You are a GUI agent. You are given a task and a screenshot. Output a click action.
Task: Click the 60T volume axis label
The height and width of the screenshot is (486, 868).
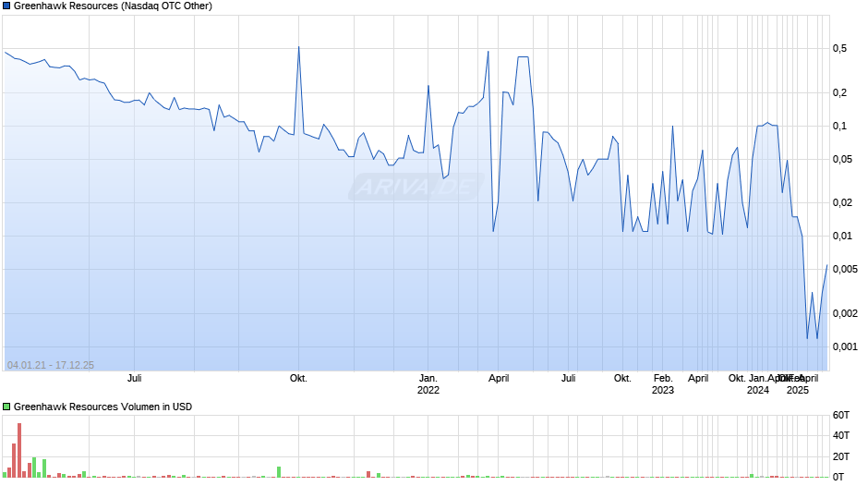pos(841,415)
